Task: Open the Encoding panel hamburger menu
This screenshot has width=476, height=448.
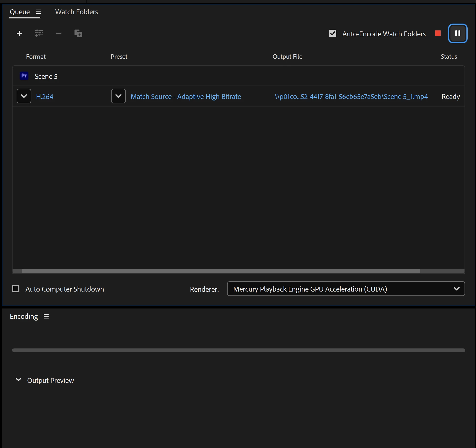Action: [x=46, y=316]
